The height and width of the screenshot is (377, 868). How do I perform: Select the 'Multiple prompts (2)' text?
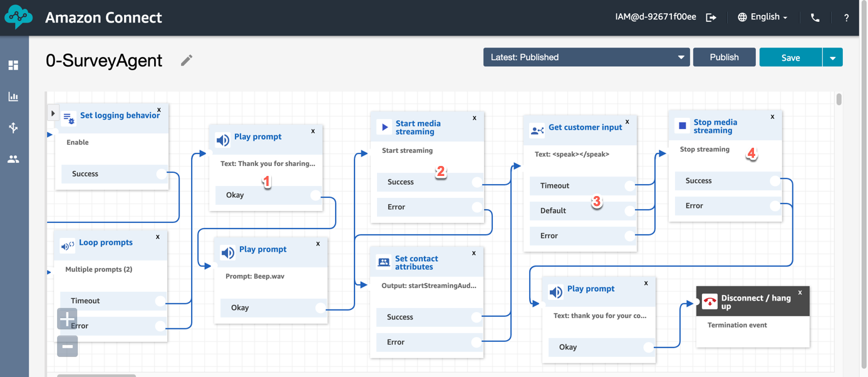click(99, 269)
